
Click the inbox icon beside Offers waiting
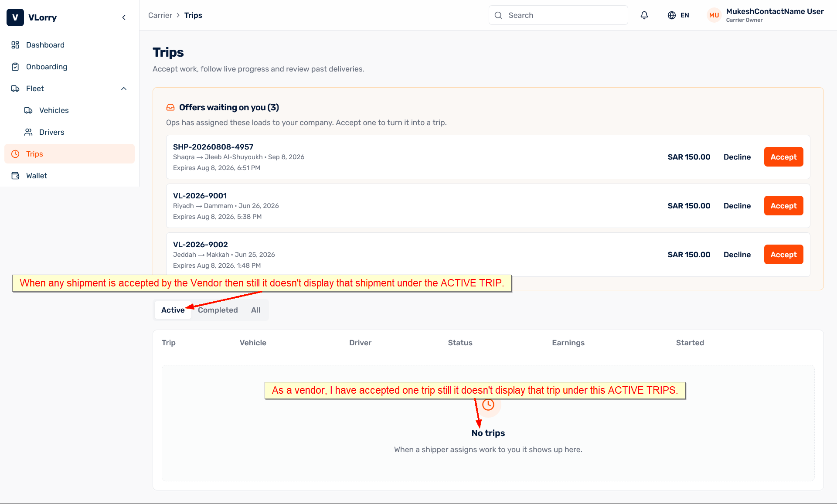tap(170, 107)
